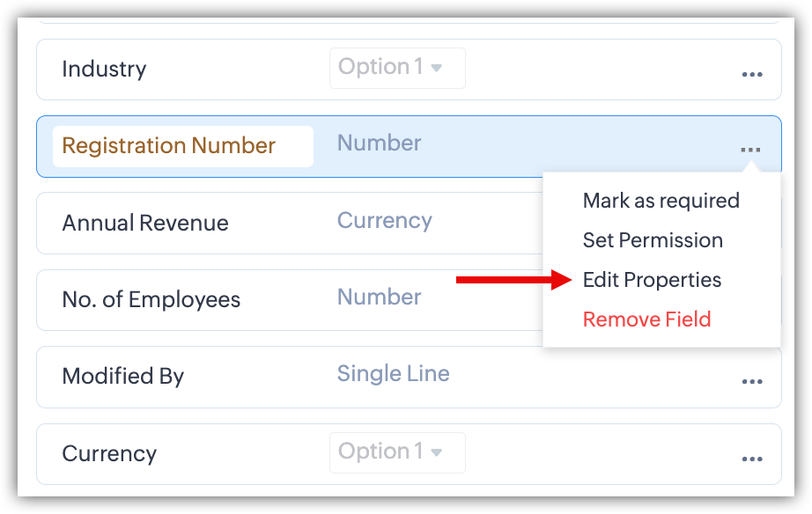Viewport: 812px width, 514px height.
Task: Select Set Permission in the context menu
Action: (x=653, y=240)
